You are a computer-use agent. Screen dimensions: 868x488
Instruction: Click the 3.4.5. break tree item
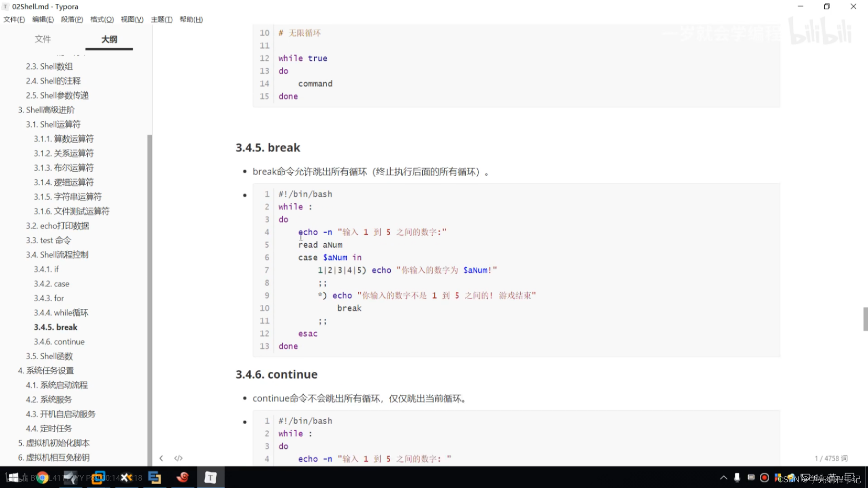(x=56, y=327)
